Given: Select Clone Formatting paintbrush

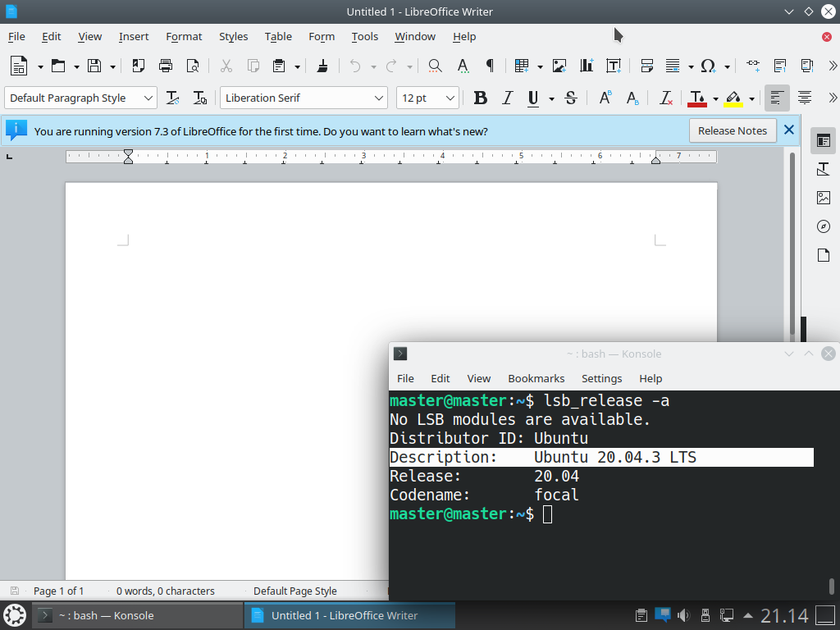Looking at the screenshot, I should pos(322,66).
